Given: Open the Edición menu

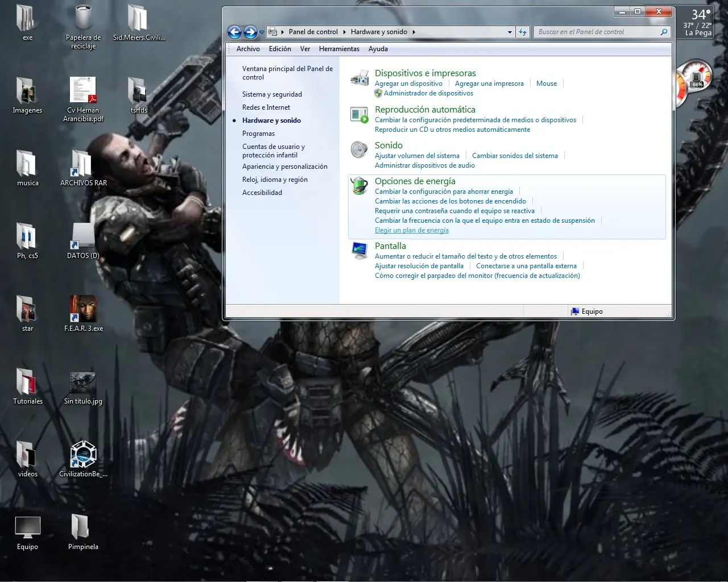Looking at the screenshot, I should (x=280, y=49).
